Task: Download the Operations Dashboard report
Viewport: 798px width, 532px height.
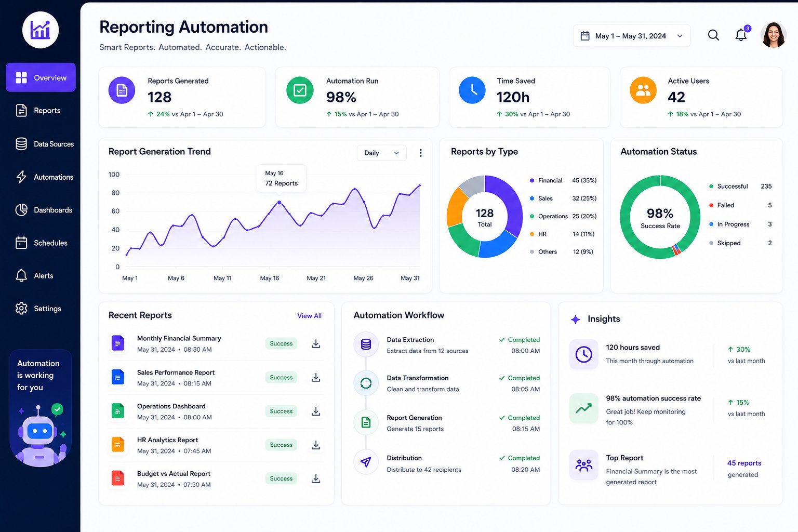Action: point(315,411)
